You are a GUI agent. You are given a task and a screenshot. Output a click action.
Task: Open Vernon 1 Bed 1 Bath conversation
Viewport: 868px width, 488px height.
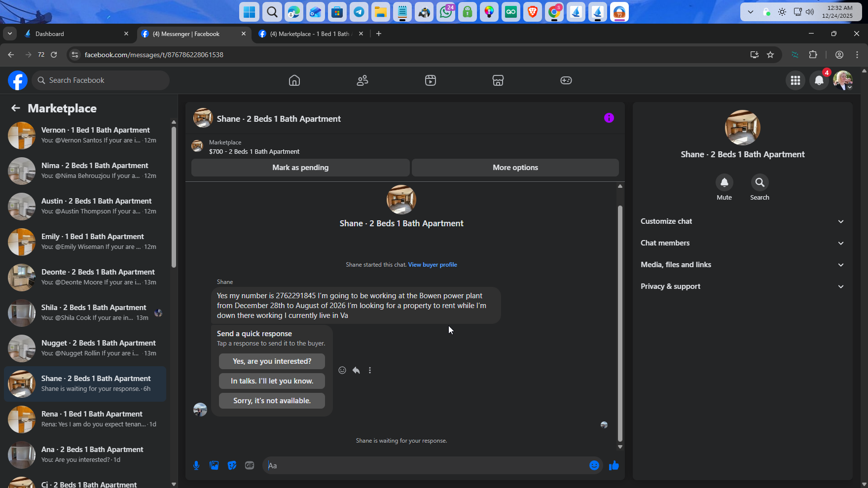click(85, 135)
